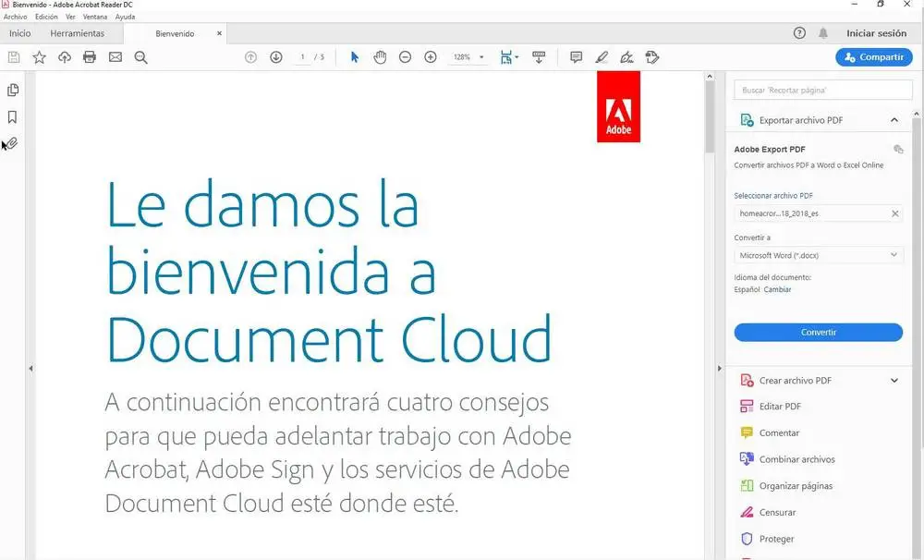
Task: Click the selected PDF file name field
Action: pos(819,213)
